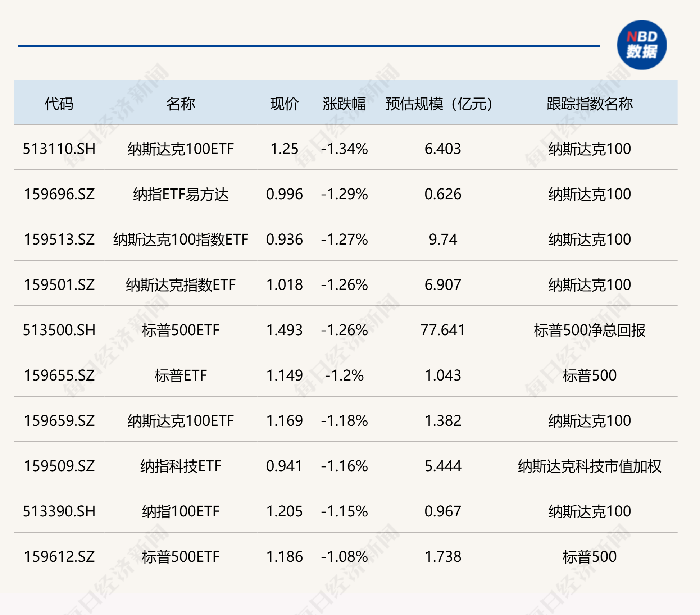700x615 pixels.
Task: Click the NBD数据 round logo
Action: click(x=642, y=45)
